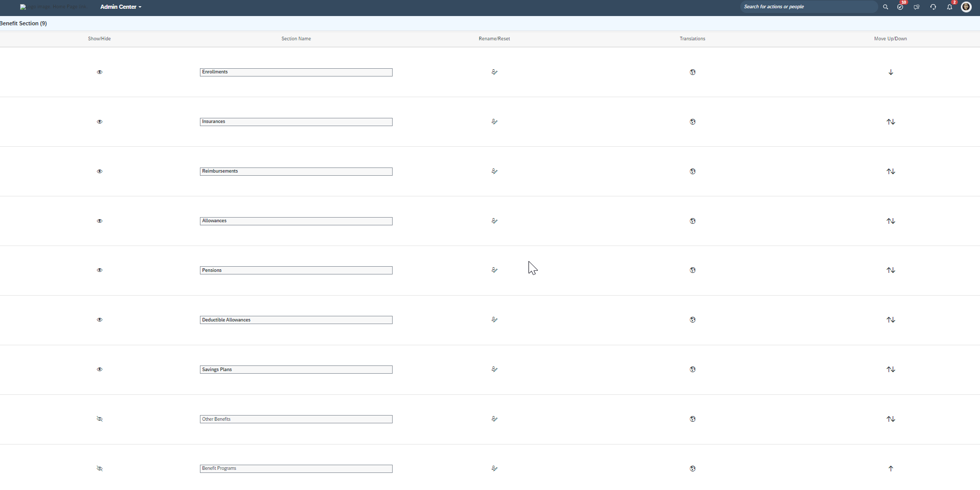Viewport: 980px width, 490px height.
Task: Toggle visibility of the Enrollments section
Action: [x=100, y=72]
